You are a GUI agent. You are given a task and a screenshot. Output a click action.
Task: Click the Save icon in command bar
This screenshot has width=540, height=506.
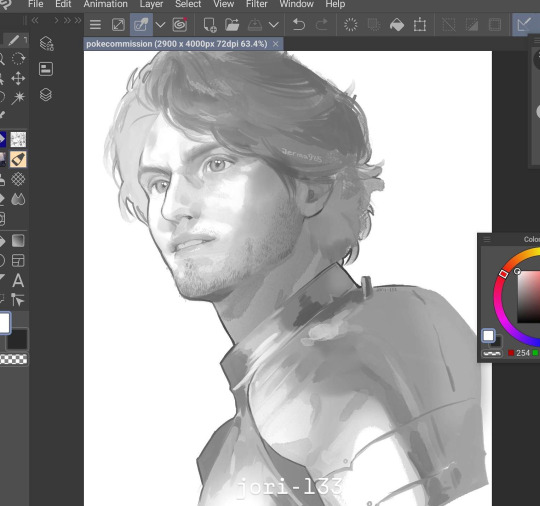coord(255,25)
